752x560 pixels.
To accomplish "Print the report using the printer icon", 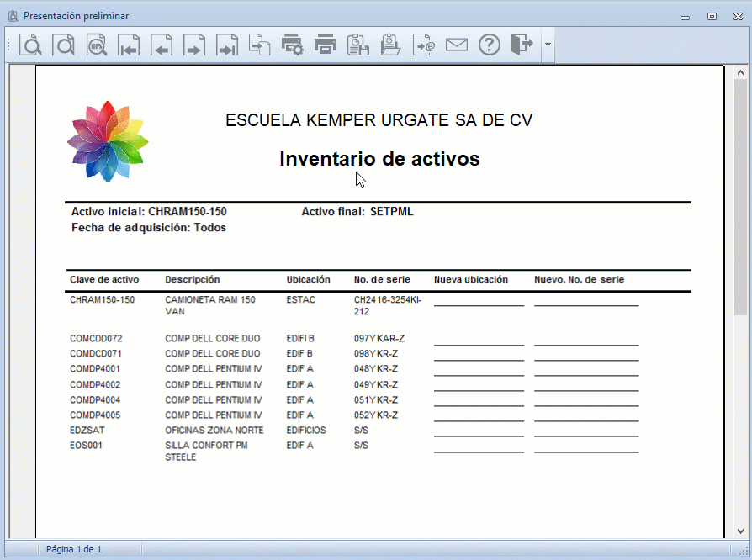I will coord(326,45).
